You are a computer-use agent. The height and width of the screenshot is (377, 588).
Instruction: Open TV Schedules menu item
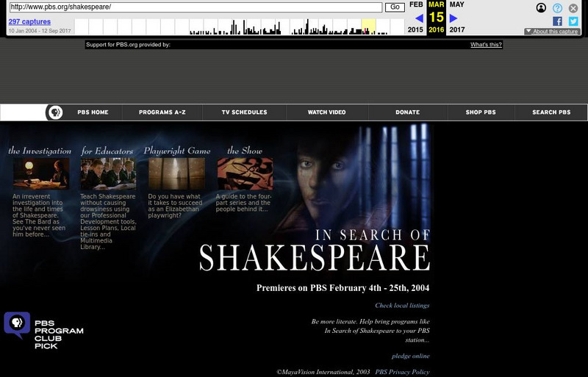(244, 112)
